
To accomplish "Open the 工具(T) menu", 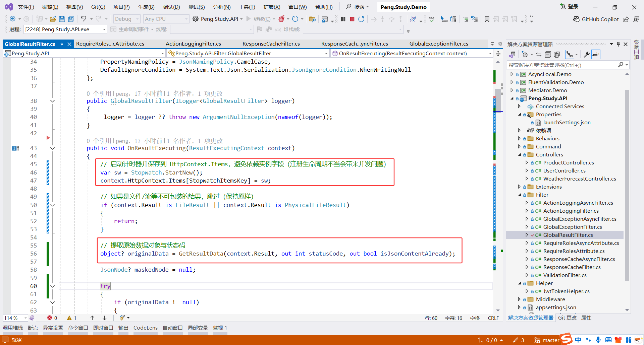I will pos(247,7).
